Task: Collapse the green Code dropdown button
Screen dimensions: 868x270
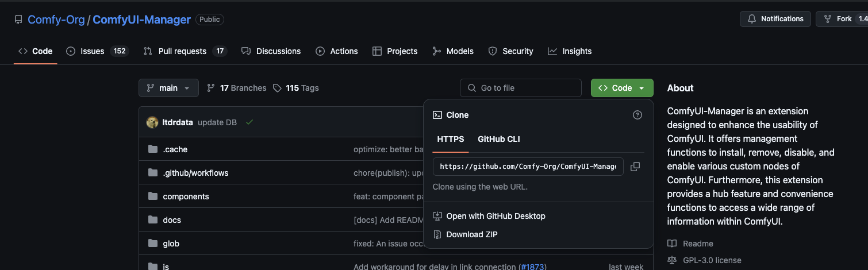Action: coord(622,88)
